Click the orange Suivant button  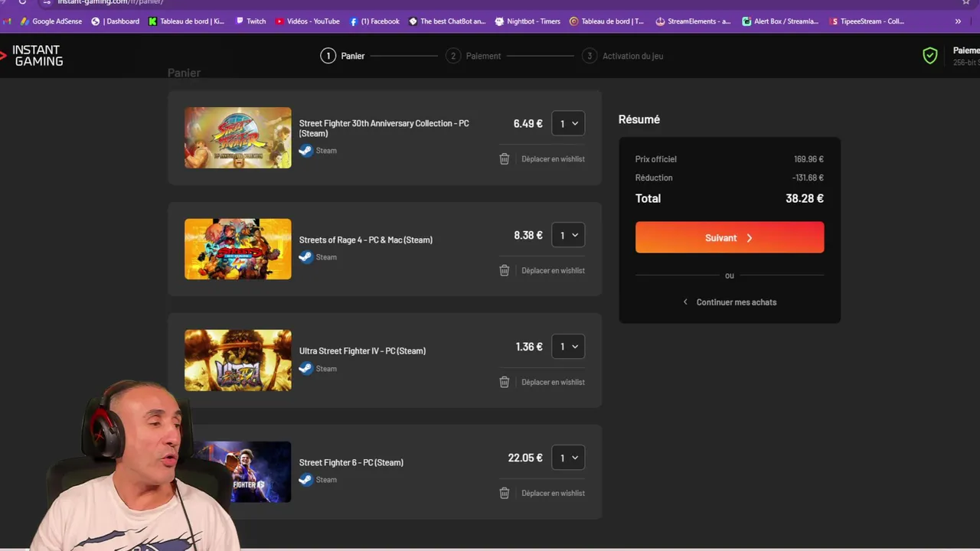coord(730,237)
